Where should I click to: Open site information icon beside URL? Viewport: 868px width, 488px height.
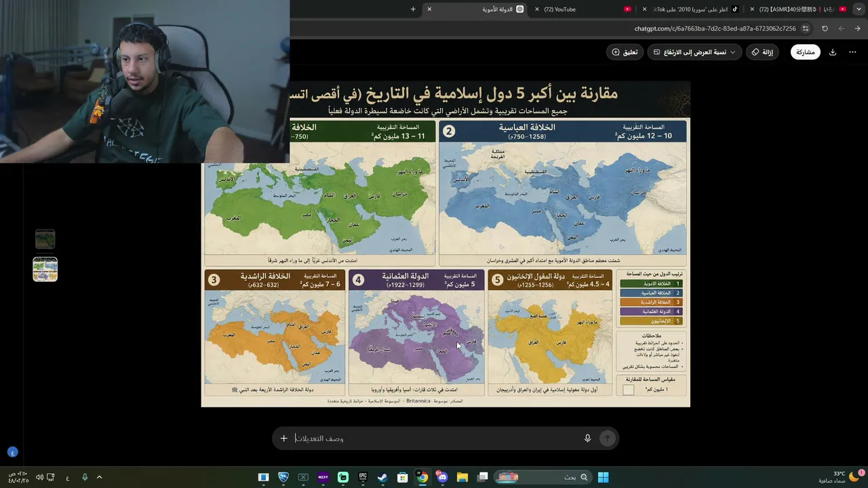806,28
